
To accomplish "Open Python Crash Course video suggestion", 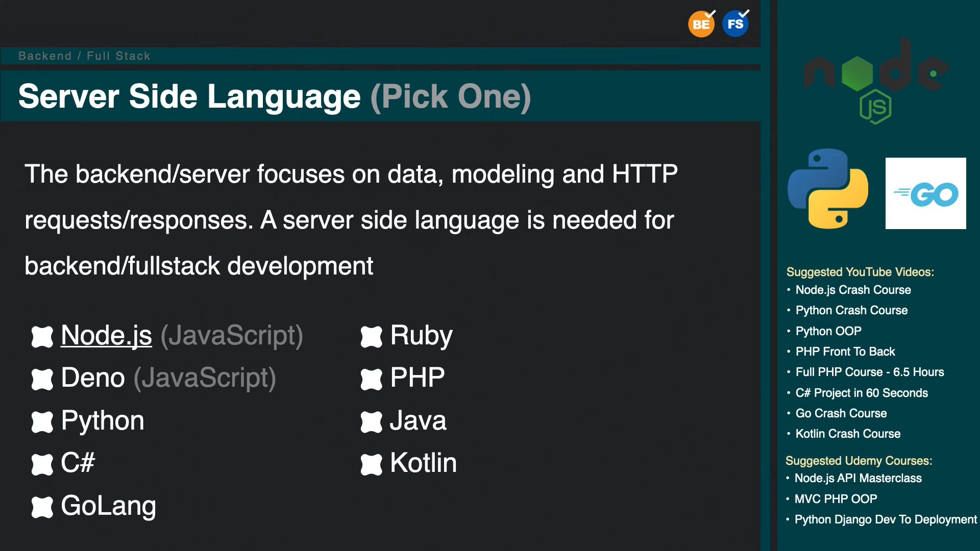I will pyautogui.click(x=851, y=310).
